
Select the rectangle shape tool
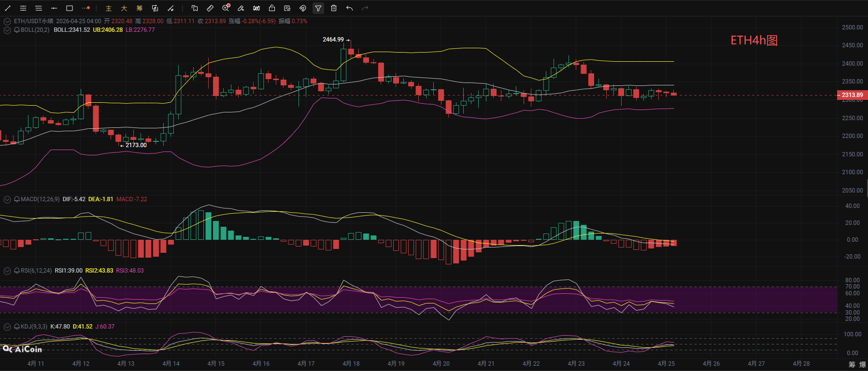pyautogui.click(x=70, y=8)
